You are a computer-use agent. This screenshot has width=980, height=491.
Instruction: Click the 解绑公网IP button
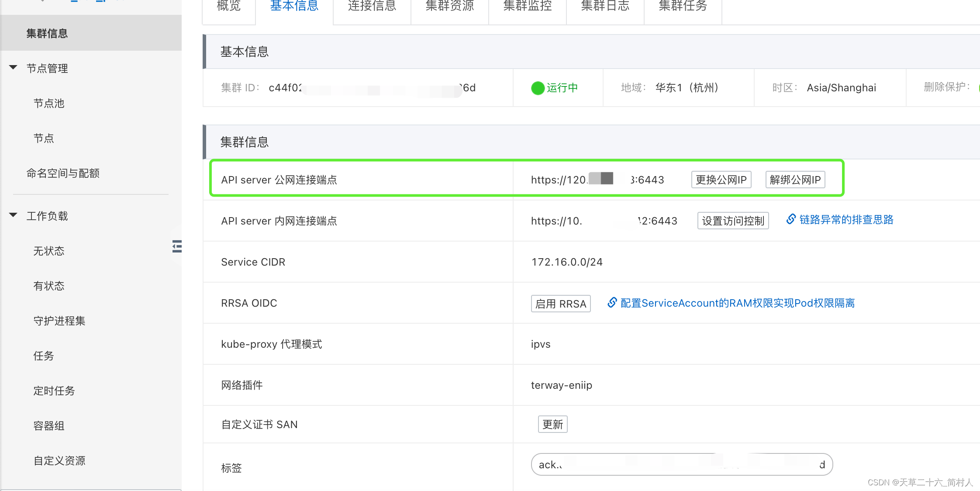point(795,180)
